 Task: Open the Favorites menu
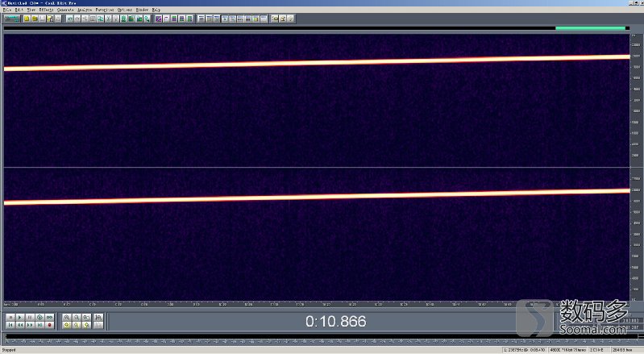[x=105, y=10]
